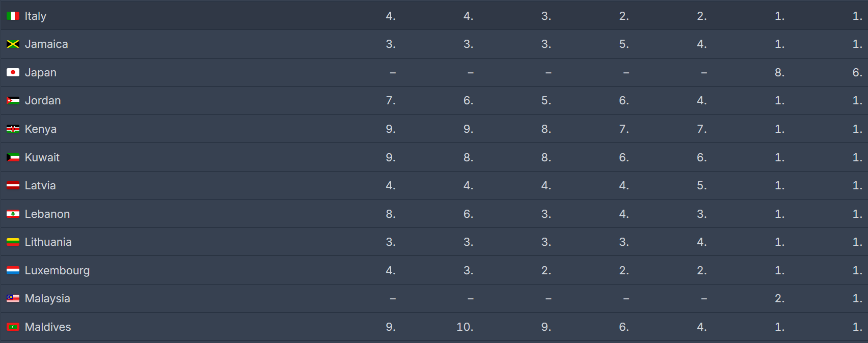Open the Jamaica country link
Viewport: 868px width, 343px height.
pos(46,44)
